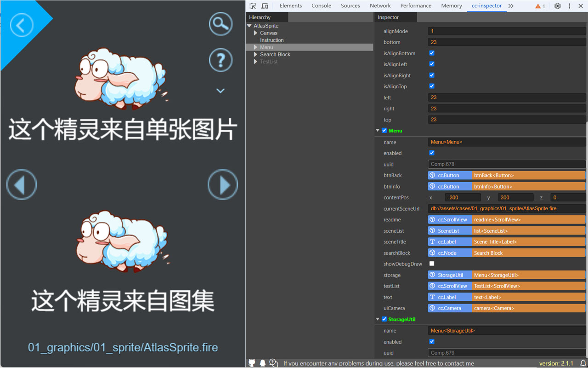The width and height of the screenshot is (588, 368).
Task: Click the question chat icon in the status bar
Action: (273, 363)
